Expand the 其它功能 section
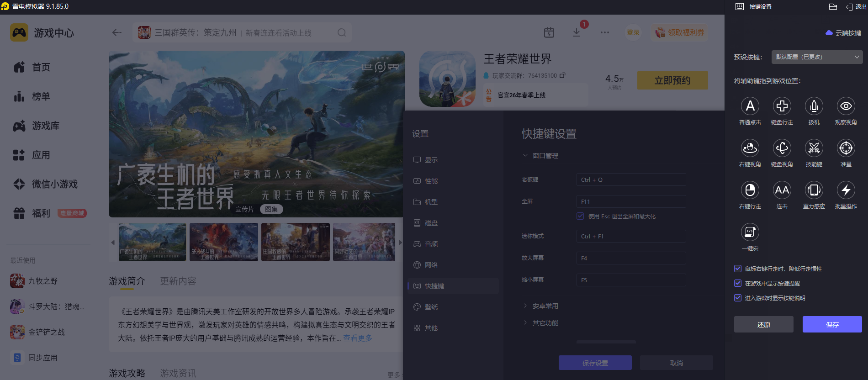Viewport: 868px width, 380px height. point(540,323)
